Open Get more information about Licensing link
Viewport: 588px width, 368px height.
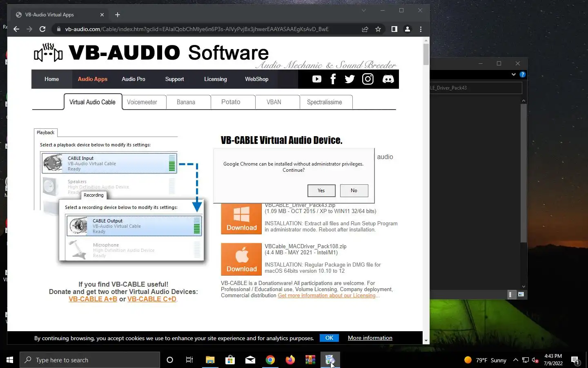pyautogui.click(x=327, y=295)
